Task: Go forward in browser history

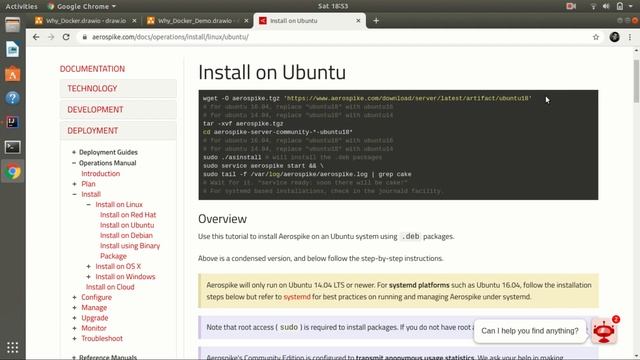Action: click(51, 37)
